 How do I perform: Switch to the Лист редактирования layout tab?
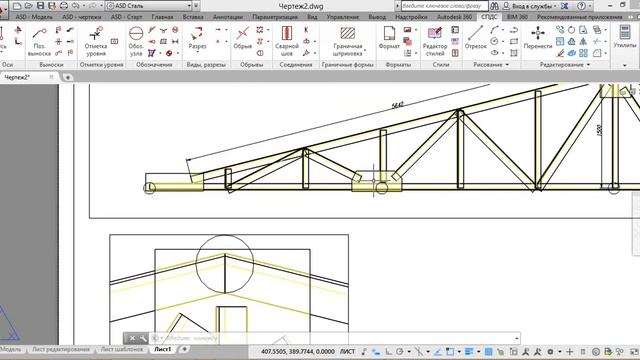pyautogui.click(x=61, y=350)
